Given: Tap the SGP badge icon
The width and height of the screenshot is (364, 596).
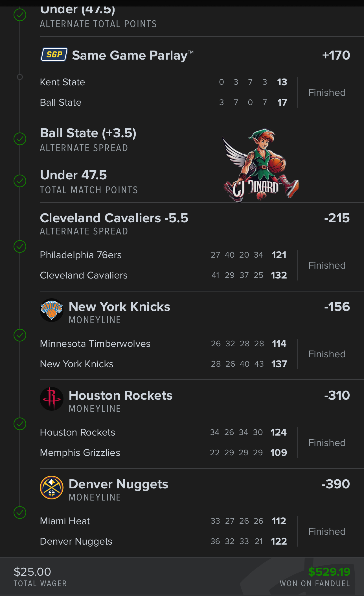Looking at the screenshot, I should click(x=54, y=55).
